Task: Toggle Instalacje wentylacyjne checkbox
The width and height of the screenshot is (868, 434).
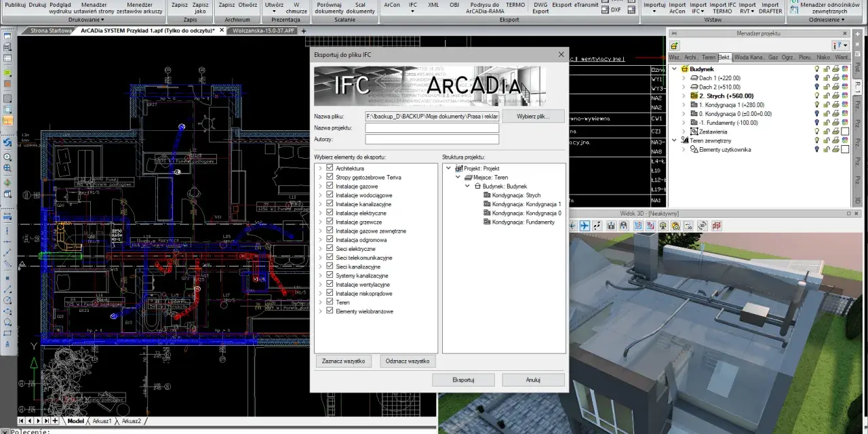Action: click(x=330, y=284)
